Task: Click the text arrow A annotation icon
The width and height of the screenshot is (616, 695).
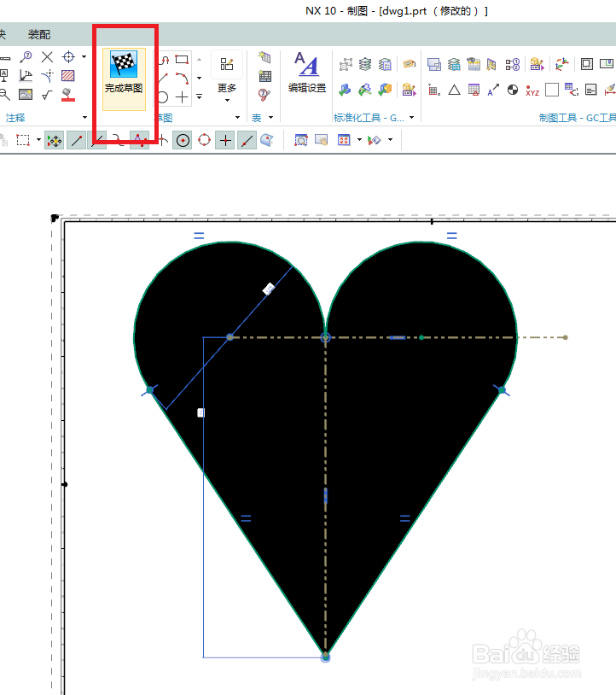Action: [493, 90]
